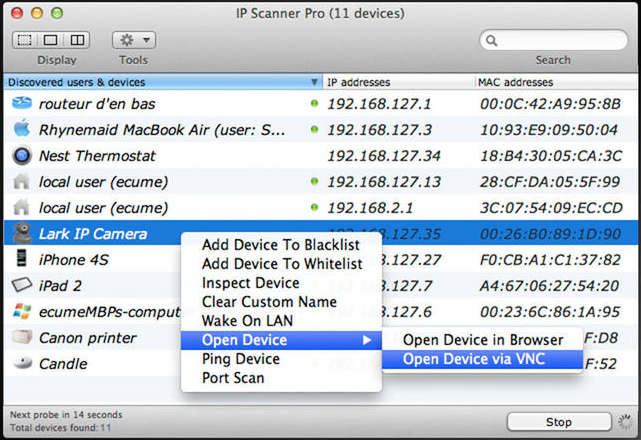This screenshot has width=641, height=440.
Task: Click MAC address 00:23:6C:86:1A:95
Action: click(550, 312)
